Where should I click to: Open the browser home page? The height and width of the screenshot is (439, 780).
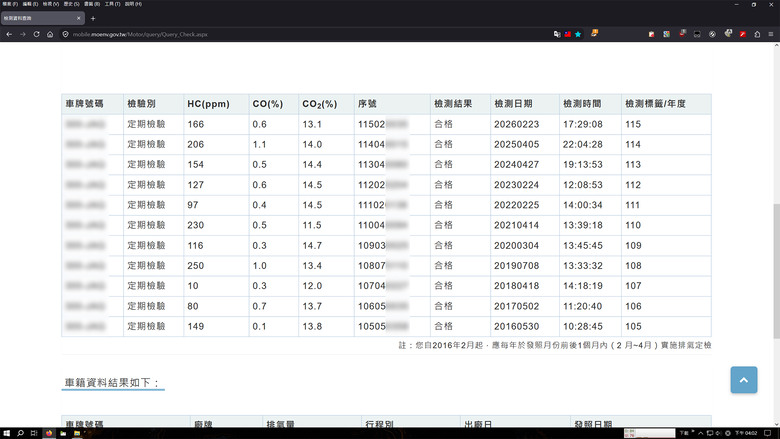click(x=50, y=34)
